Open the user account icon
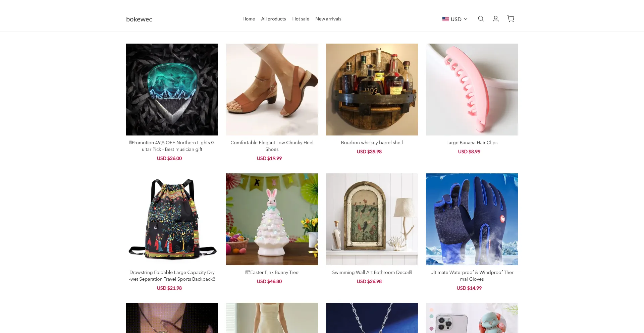This screenshot has height=333, width=644. 495,19
